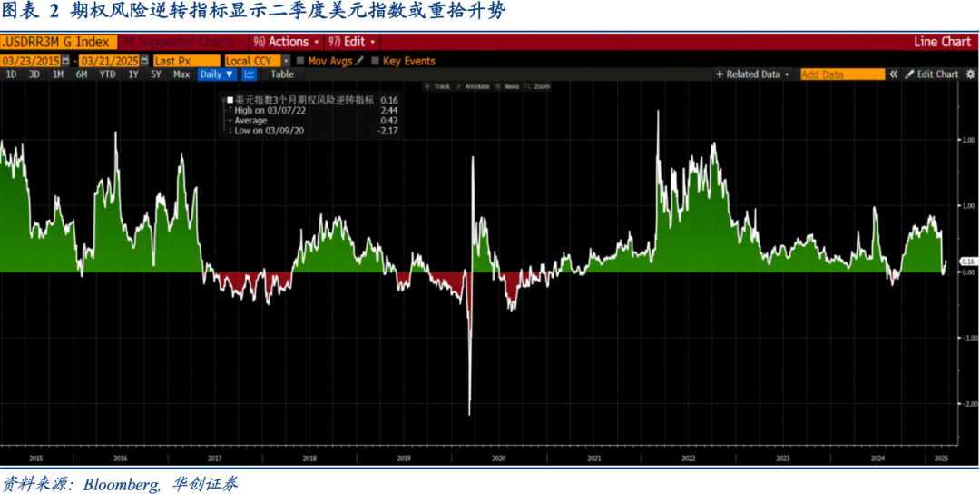This screenshot has width=980, height=494.
Task: Switch to Table view
Action: pos(282,74)
